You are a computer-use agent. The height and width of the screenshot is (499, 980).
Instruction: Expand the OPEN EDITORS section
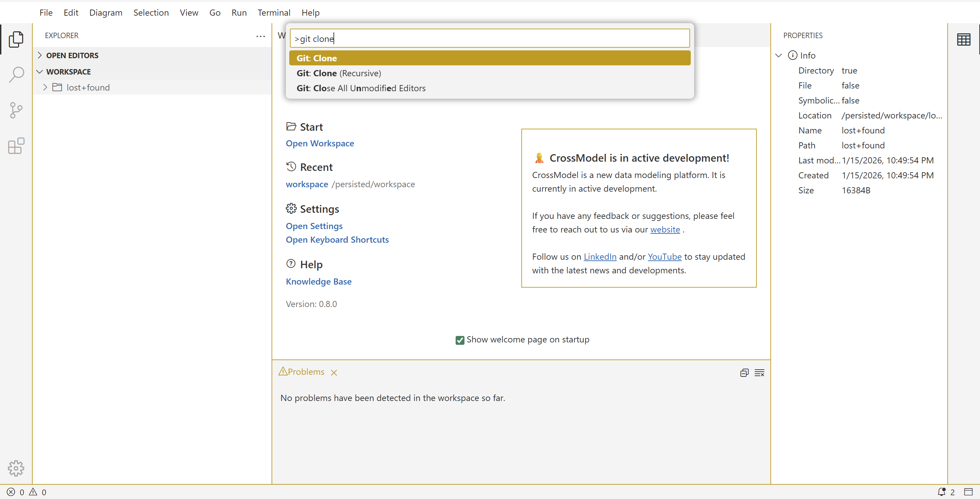[72, 55]
